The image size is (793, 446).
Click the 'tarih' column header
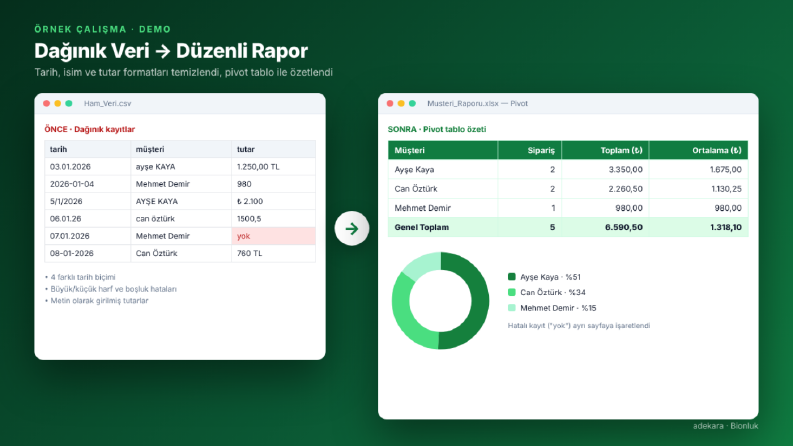[x=87, y=149]
